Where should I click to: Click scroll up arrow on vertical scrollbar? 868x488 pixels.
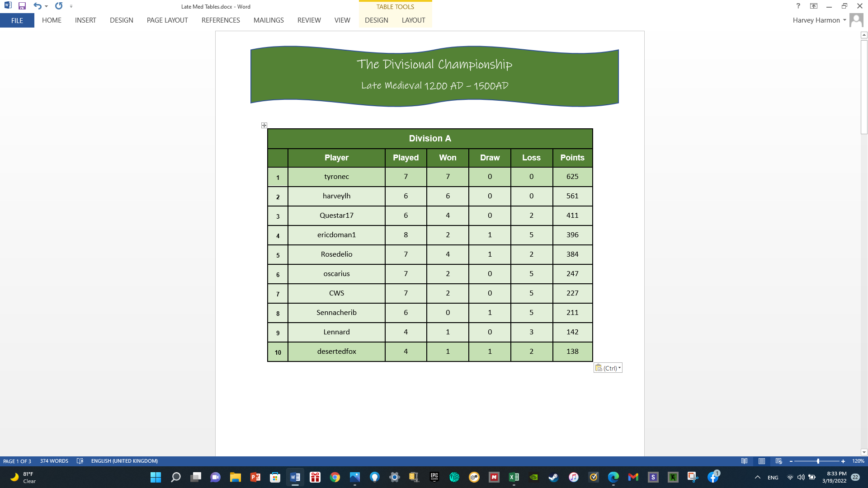[864, 35]
